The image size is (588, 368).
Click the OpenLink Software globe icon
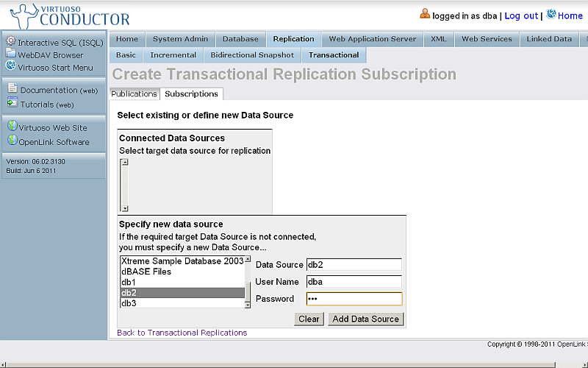click(x=12, y=141)
